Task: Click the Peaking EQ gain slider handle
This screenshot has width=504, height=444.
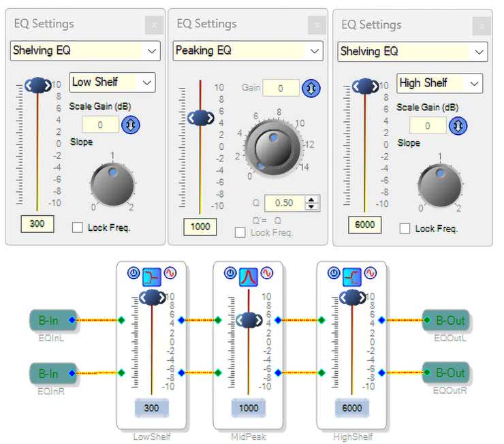Action: [x=201, y=118]
